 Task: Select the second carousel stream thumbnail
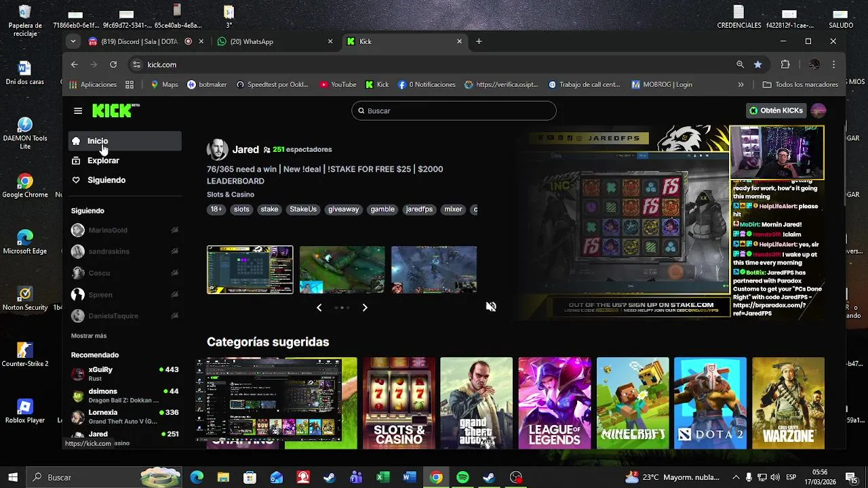tap(342, 270)
